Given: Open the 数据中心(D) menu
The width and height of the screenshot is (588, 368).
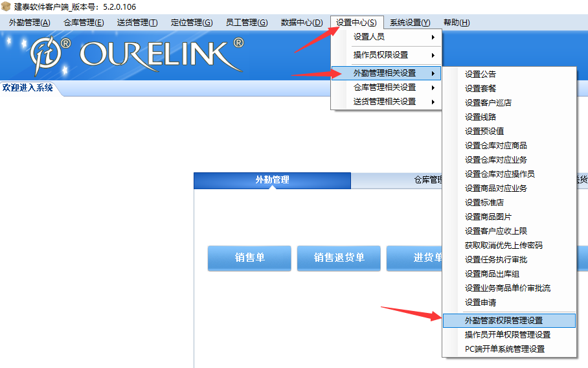Looking at the screenshot, I should coord(302,23).
